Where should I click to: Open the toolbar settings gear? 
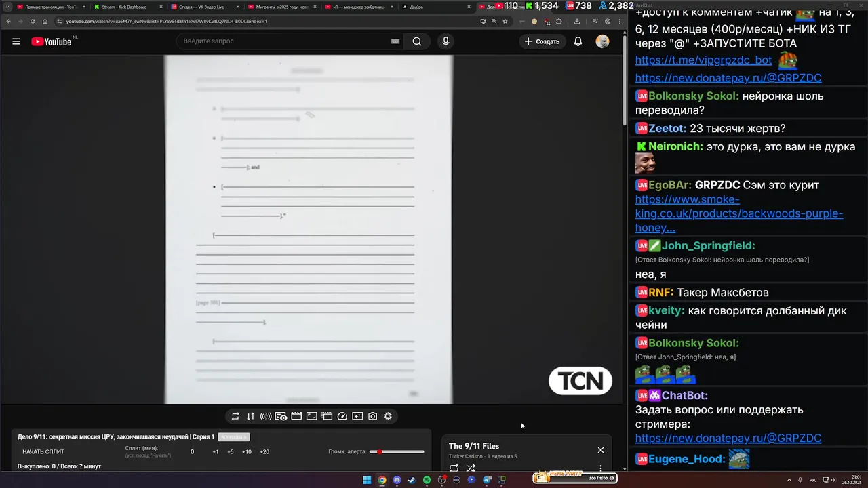pos(388,416)
